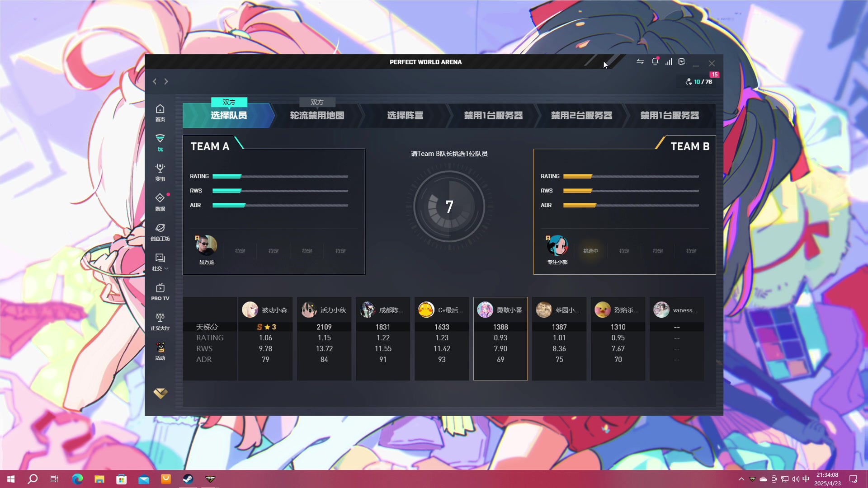This screenshot has height=488, width=868.
Task: Click the 1633 ladder score
Action: click(x=442, y=327)
